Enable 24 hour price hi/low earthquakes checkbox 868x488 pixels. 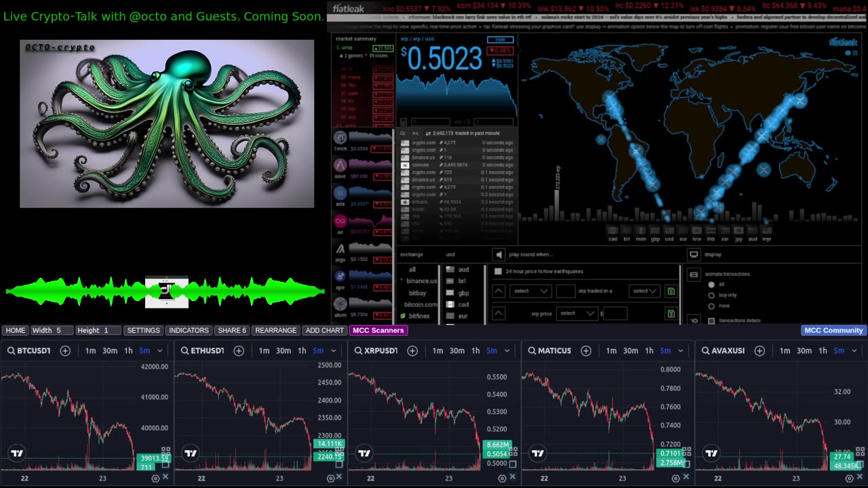pos(498,271)
